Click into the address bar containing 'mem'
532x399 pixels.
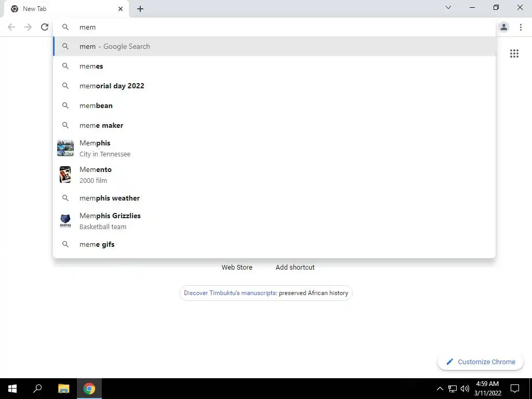coord(274,27)
